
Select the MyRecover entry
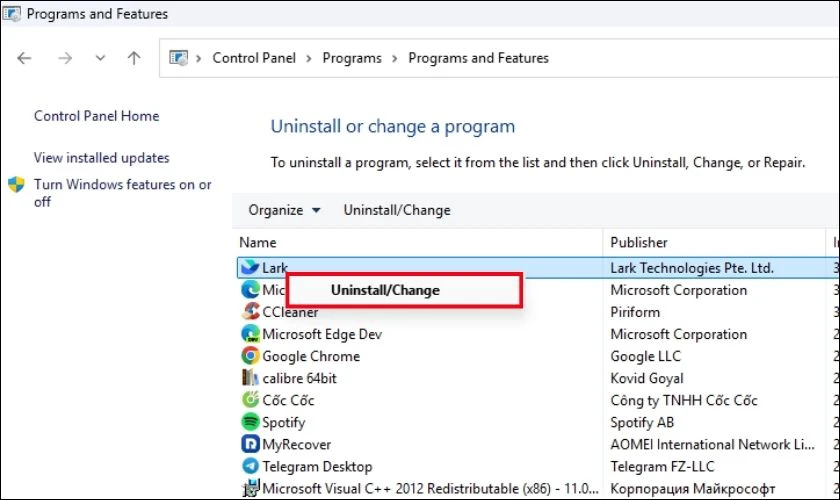pos(296,444)
